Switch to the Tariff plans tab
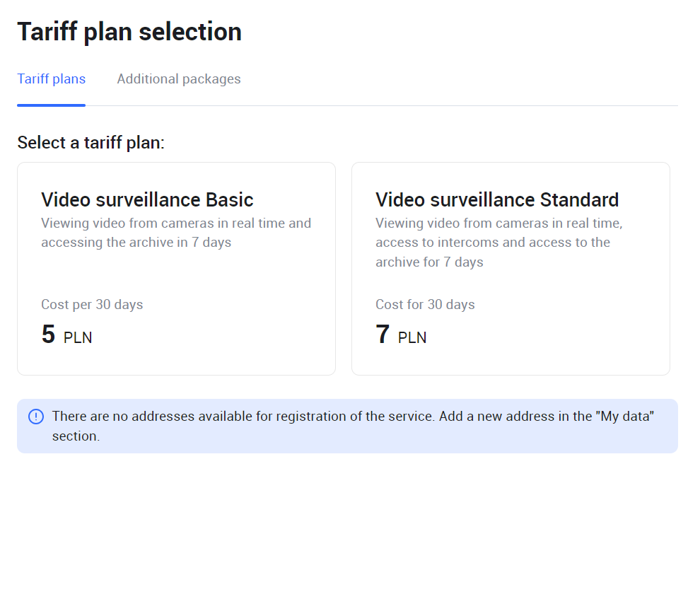Viewport: 700px width, 616px height. 51,79
